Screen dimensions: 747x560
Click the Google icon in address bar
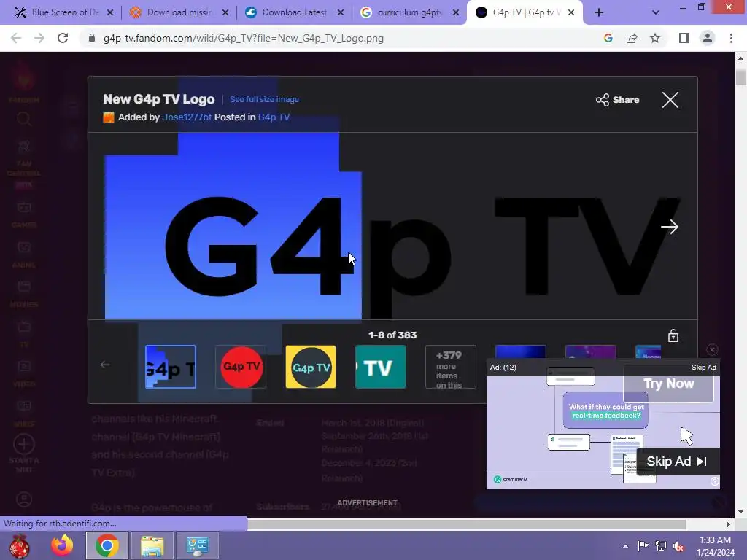pos(608,38)
